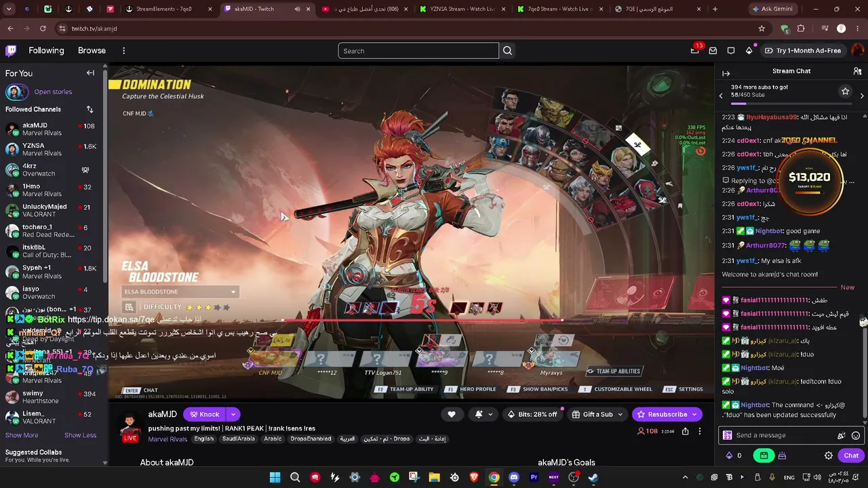Open Discord from the taskbar
This screenshot has height=488, width=868.
coord(513,477)
